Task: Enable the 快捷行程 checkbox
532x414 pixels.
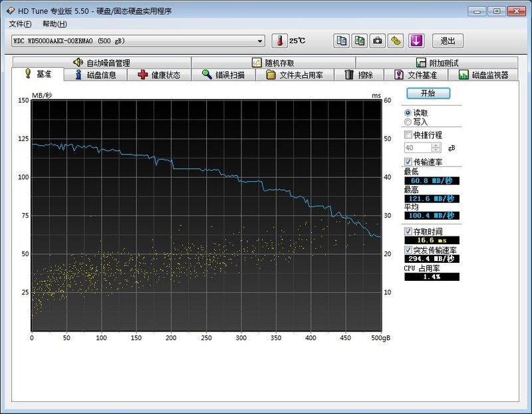Action: click(408, 135)
